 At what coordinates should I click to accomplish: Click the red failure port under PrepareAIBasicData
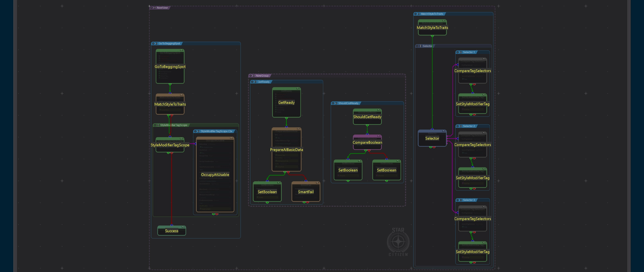click(288, 173)
